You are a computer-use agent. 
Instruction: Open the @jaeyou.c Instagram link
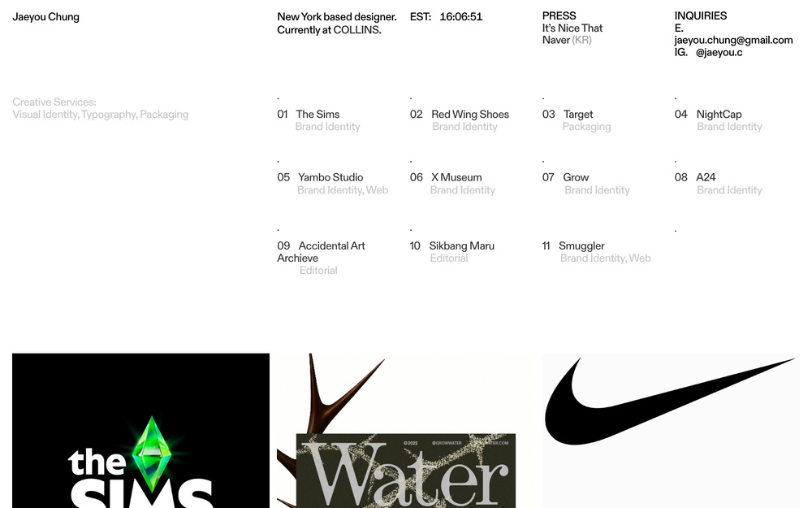coord(719,52)
